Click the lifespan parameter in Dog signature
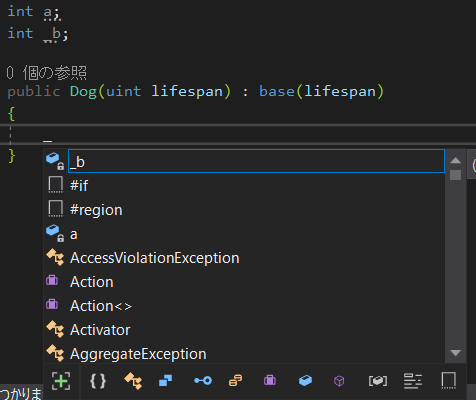The image size is (476, 400). point(187,91)
